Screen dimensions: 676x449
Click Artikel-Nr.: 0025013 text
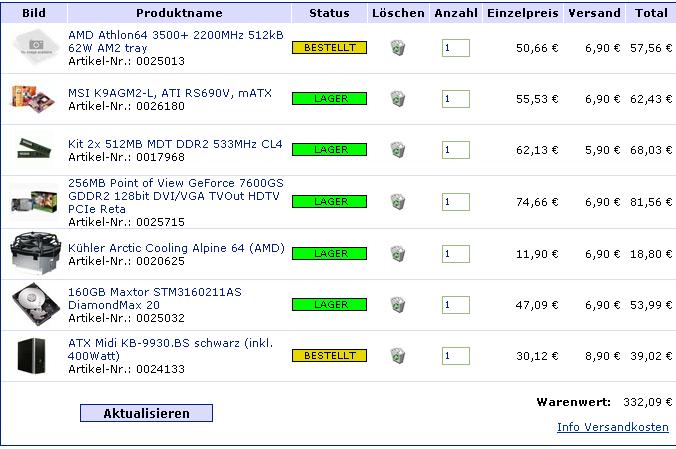coord(126,61)
